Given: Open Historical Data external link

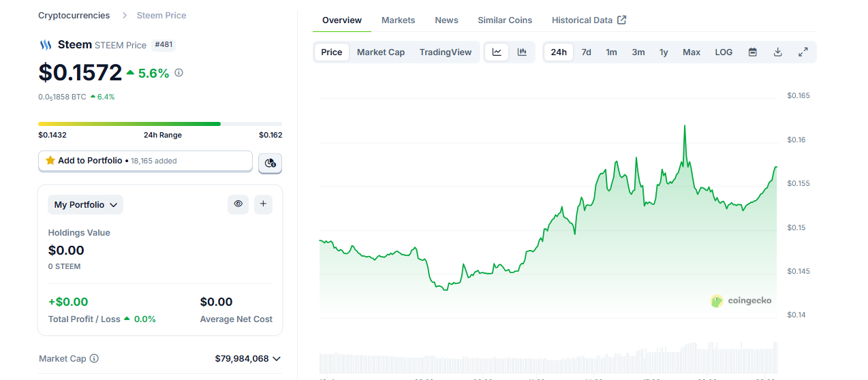Looking at the screenshot, I should [589, 20].
